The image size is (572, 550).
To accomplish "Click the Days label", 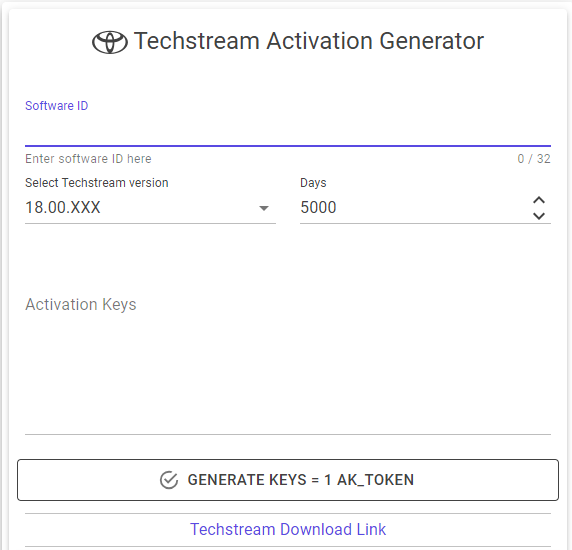I will coord(313,183).
